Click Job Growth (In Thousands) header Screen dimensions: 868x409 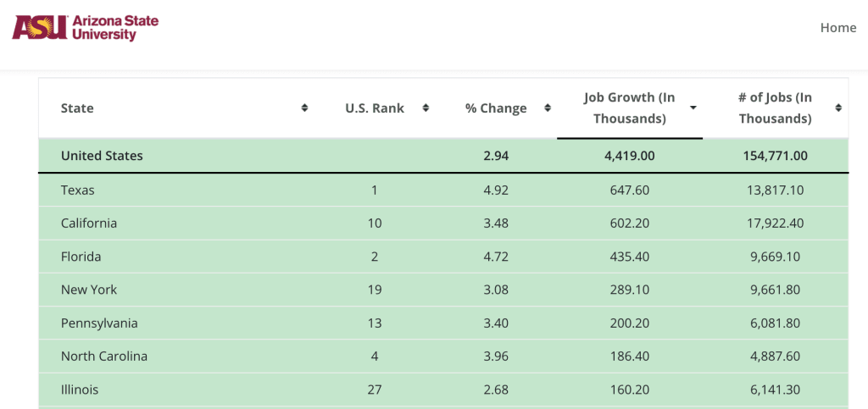pyautogui.click(x=630, y=108)
